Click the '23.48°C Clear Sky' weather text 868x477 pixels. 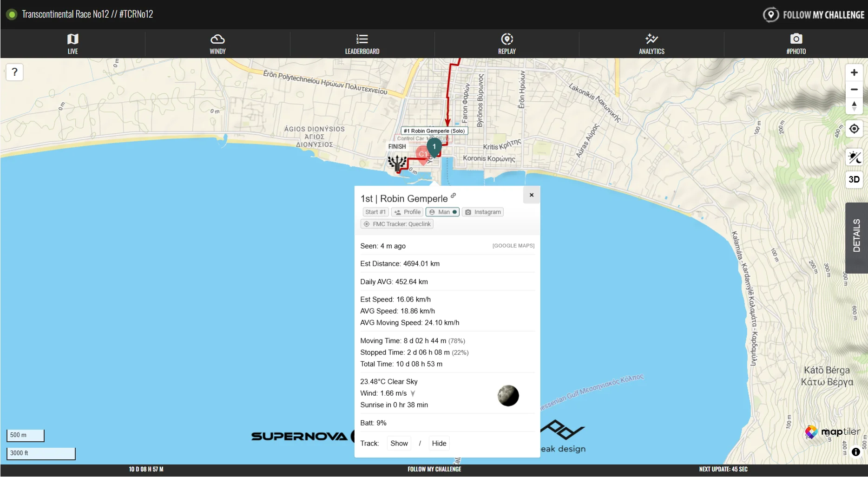click(x=389, y=382)
